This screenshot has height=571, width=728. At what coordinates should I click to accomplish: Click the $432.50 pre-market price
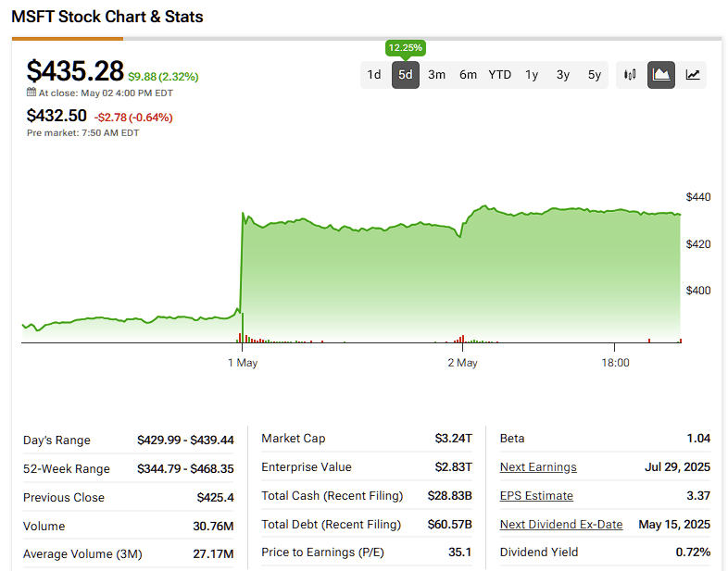coord(56,116)
